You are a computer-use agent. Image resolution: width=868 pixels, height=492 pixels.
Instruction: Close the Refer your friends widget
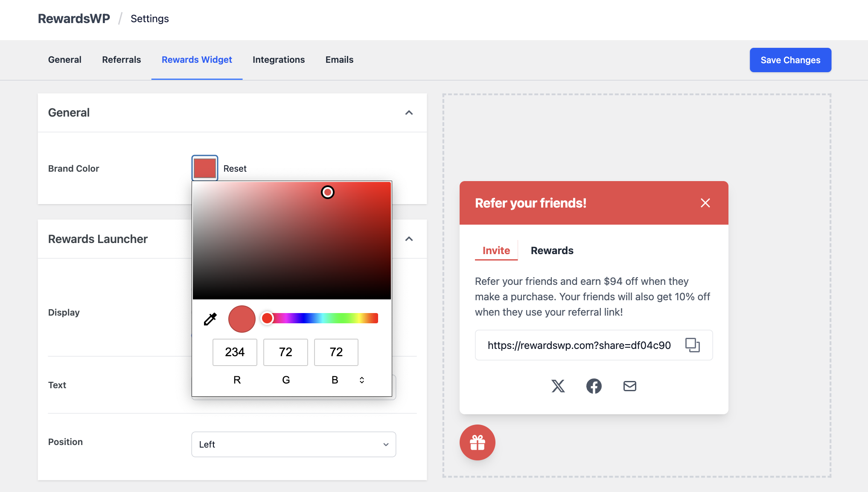coord(705,203)
